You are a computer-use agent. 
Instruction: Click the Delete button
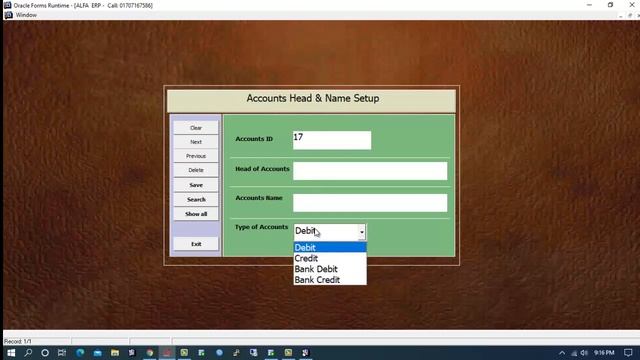[x=196, y=170]
